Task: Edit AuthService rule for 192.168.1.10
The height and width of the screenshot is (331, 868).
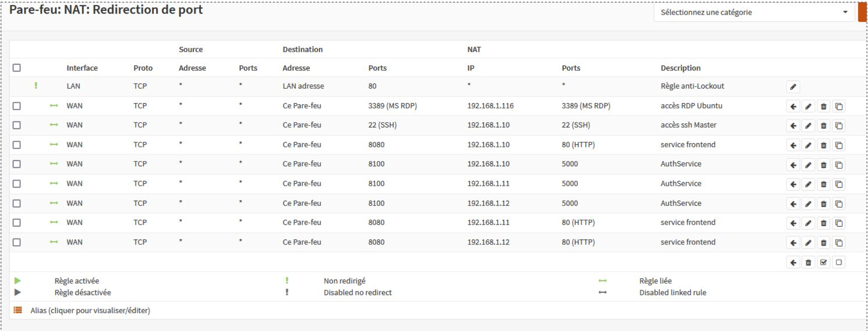Action: (x=808, y=165)
